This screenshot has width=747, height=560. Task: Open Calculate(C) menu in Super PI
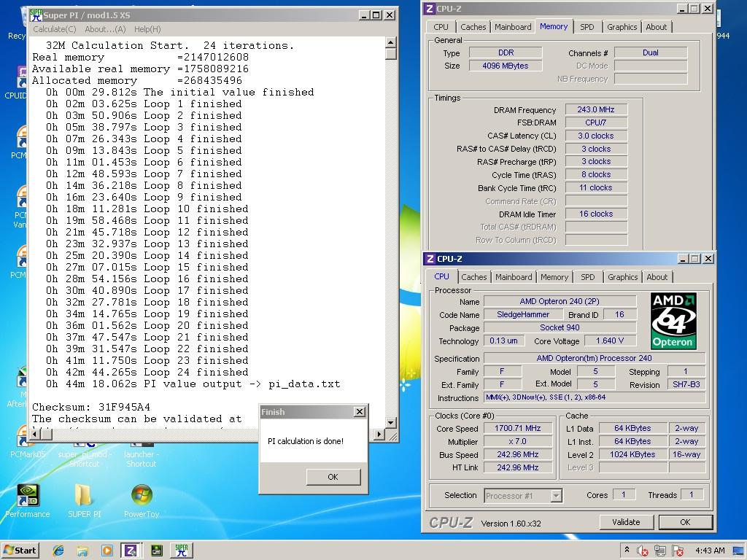pos(54,29)
